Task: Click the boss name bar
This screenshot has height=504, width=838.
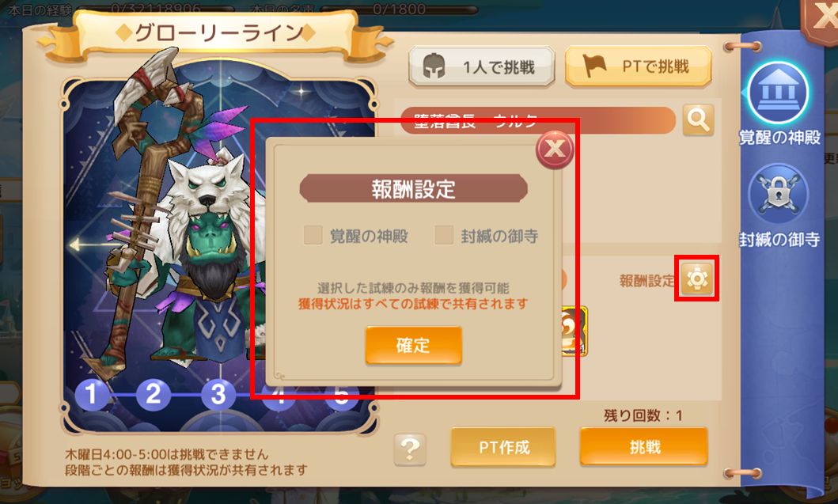Action: (x=537, y=120)
